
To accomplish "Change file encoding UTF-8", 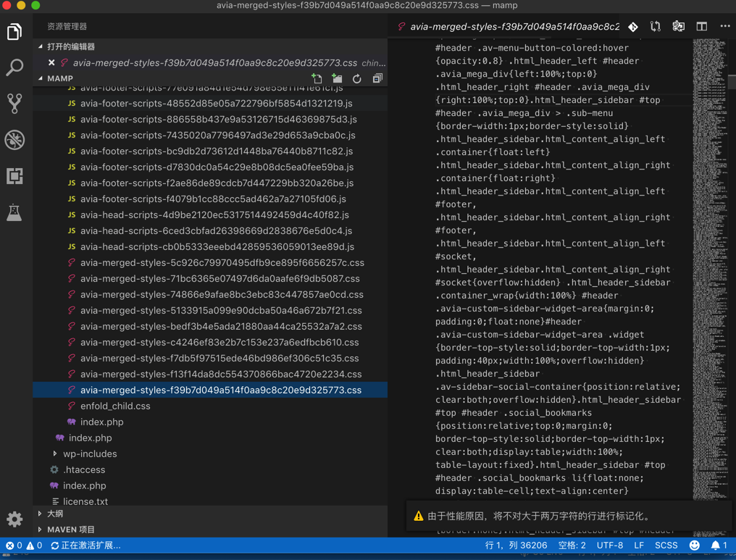I will (x=610, y=545).
